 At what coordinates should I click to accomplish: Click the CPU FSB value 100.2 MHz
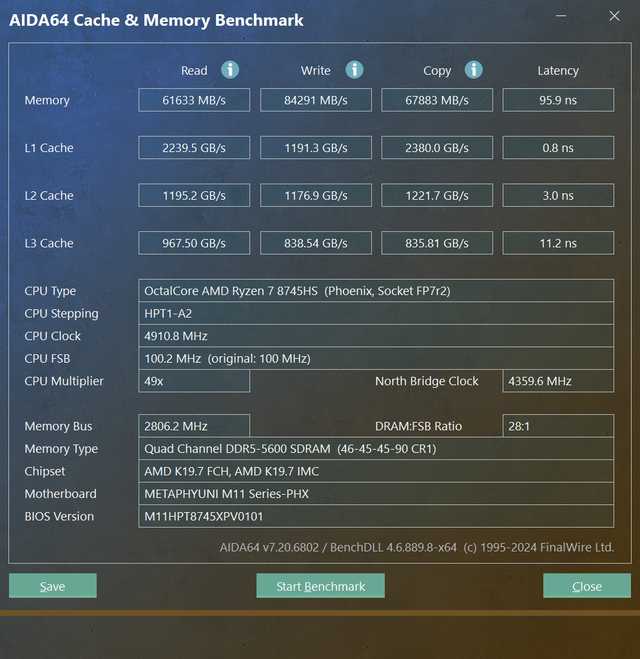pyautogui.click(x=376, y=358)
